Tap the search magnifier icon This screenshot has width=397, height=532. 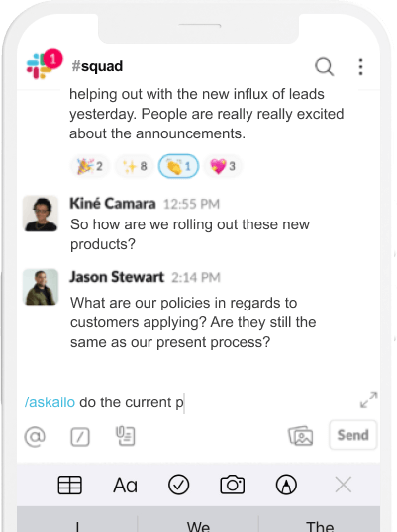[324, 67]
